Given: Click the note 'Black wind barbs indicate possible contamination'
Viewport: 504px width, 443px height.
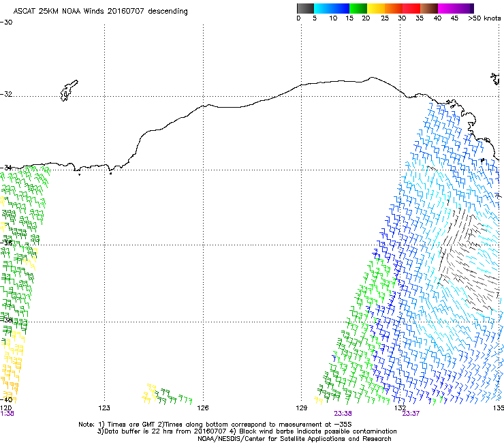Looking at the screenshot, I should click(x=318, y=431).
